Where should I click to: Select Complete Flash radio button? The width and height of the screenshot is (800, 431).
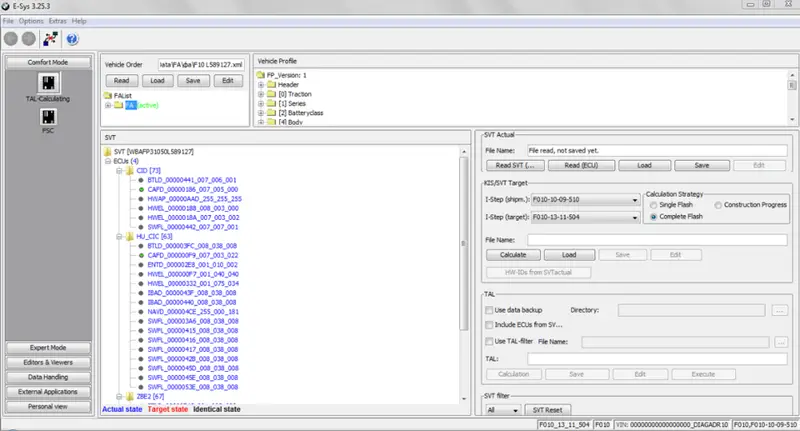[654, 217]
